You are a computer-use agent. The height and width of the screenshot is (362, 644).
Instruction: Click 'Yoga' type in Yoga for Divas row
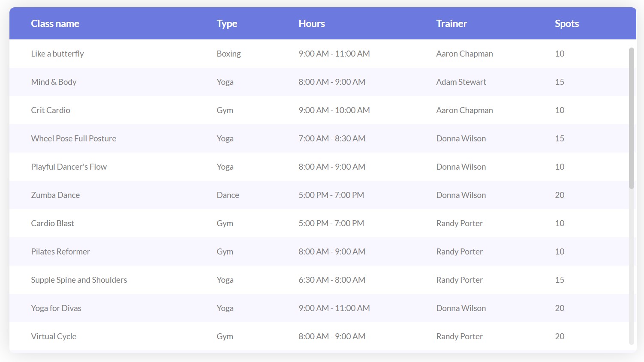coord(225,308)
